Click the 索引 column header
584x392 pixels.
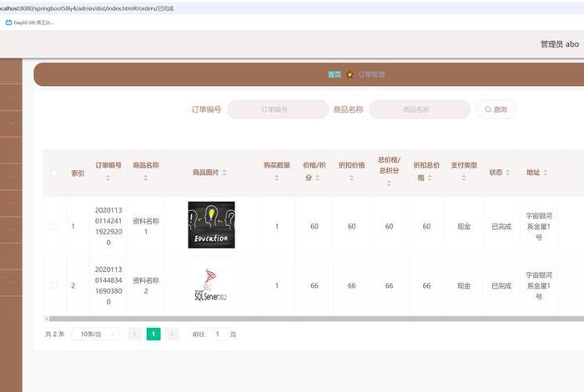(x=78, y=173)
